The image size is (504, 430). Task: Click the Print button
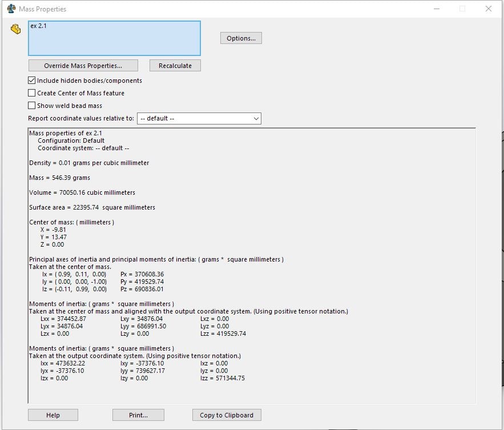138,415
